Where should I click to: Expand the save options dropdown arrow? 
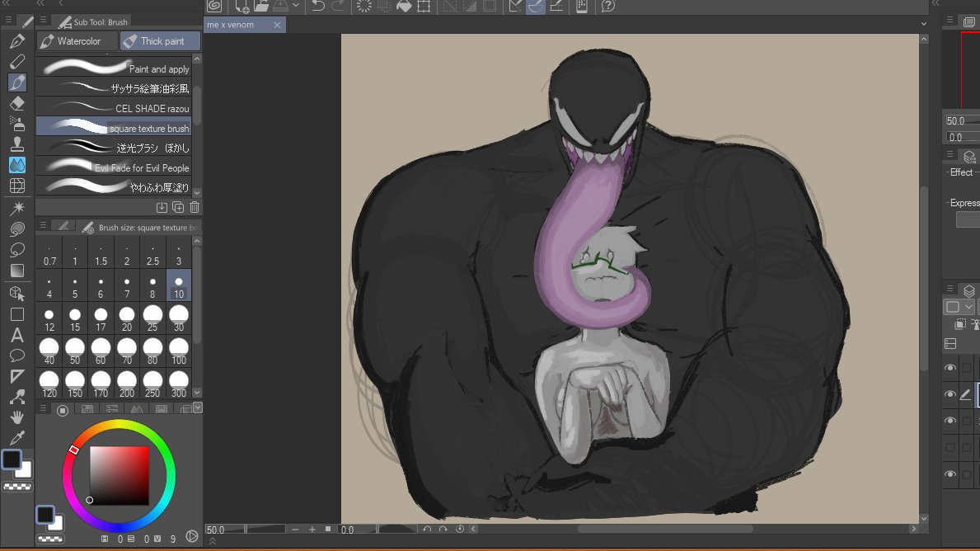[296, 7]
